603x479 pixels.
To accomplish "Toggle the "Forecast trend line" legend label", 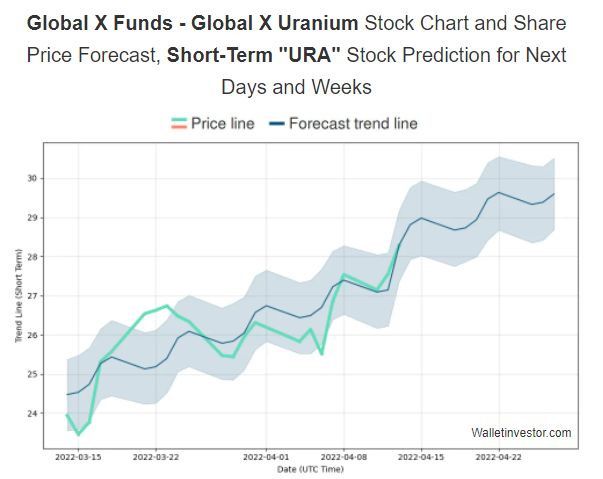I will click(353, 124).
